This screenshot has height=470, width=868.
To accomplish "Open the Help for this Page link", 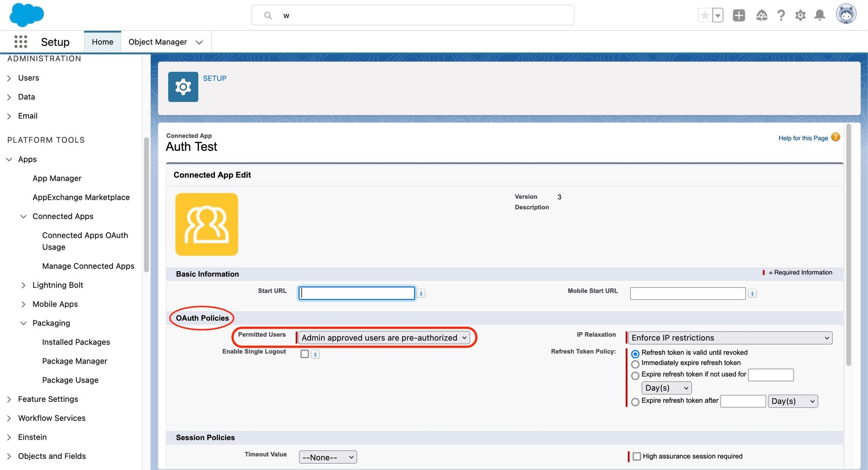I will click(x=803, y=138).
